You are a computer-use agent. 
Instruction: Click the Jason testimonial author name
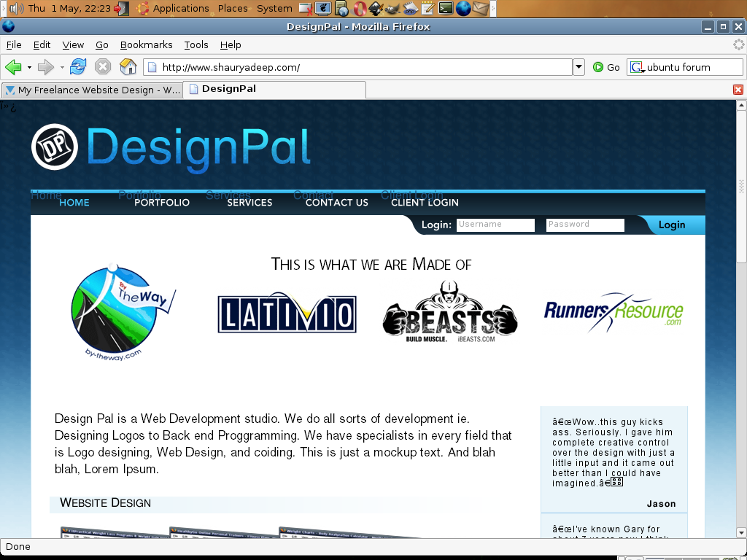[x=661, y=504]
